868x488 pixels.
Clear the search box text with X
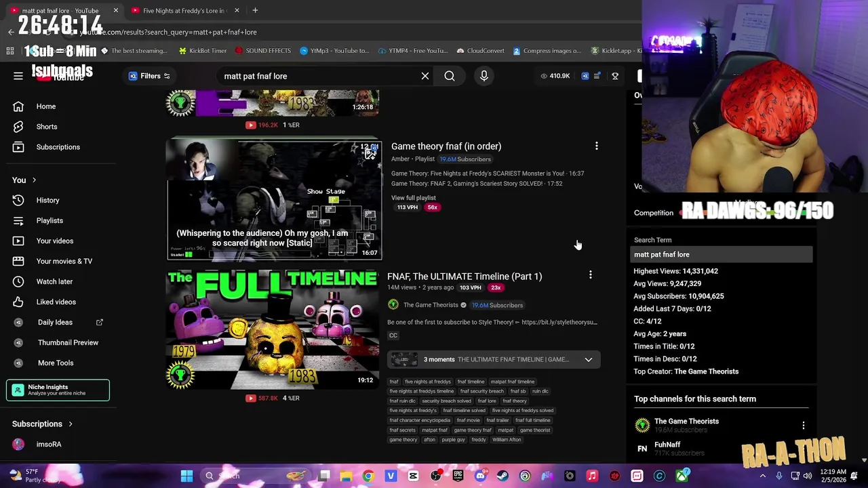[425, 76]
